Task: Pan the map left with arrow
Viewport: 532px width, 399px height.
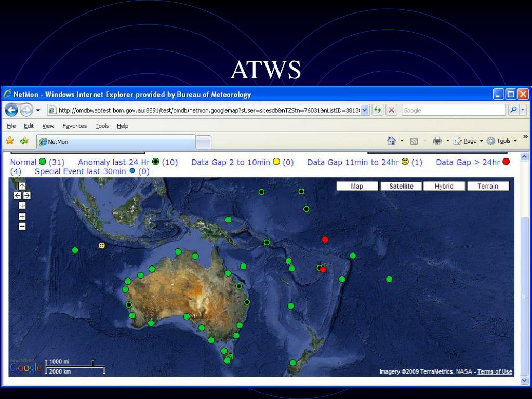Action: [17, 195]
